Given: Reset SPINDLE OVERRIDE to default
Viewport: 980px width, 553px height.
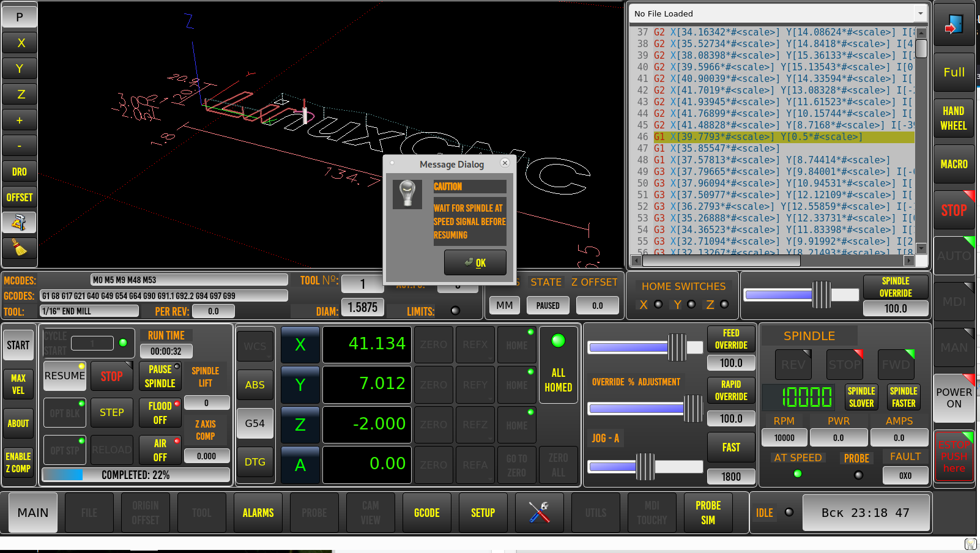Looking at the screenshot, I should 896,287.
